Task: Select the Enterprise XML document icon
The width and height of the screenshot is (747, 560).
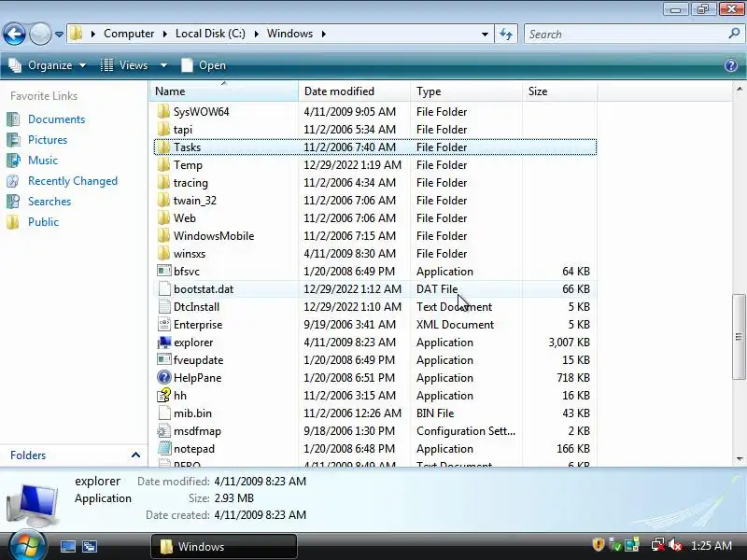Action: point(164,324)
